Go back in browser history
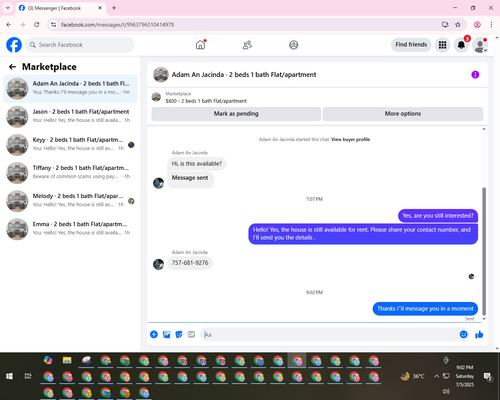Viewport: 500px width, 400px height. tap(9, 25)
